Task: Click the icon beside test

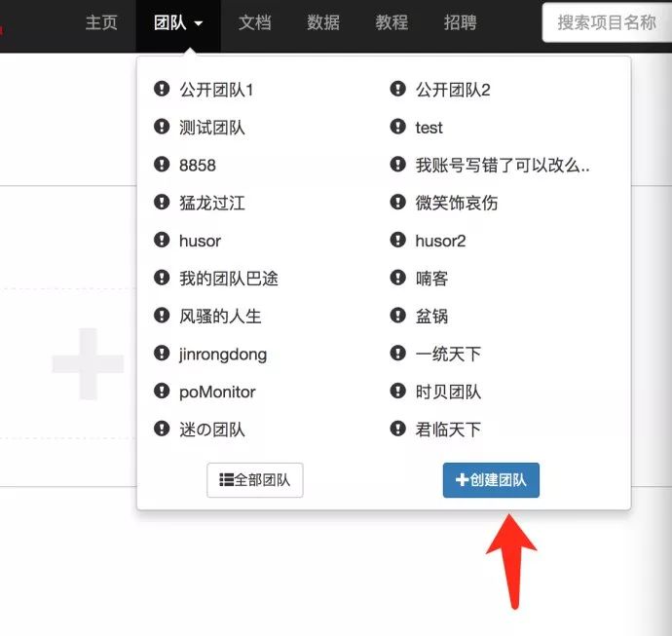Action: 397,127
